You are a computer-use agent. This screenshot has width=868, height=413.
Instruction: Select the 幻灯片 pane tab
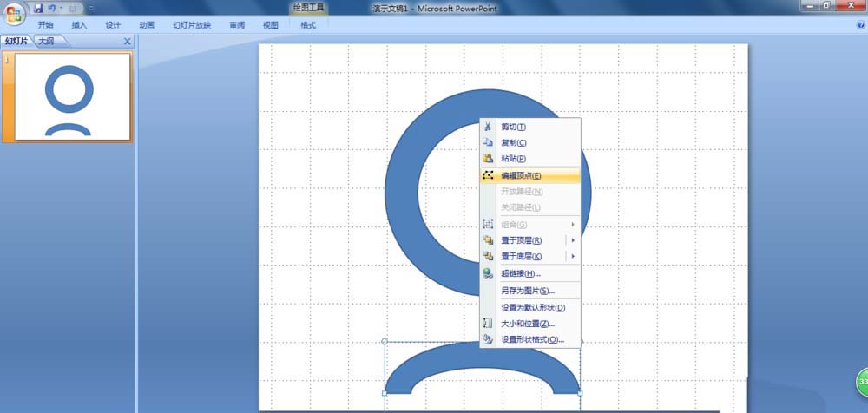click(16, 41)
